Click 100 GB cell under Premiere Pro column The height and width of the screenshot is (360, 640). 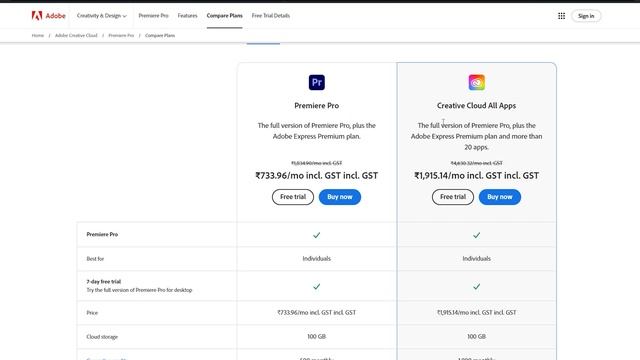coord(316,337)
